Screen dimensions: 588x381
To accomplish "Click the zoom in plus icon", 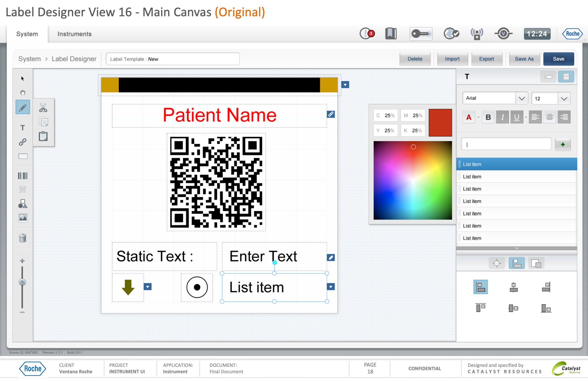I will click(x=23, y=261).
